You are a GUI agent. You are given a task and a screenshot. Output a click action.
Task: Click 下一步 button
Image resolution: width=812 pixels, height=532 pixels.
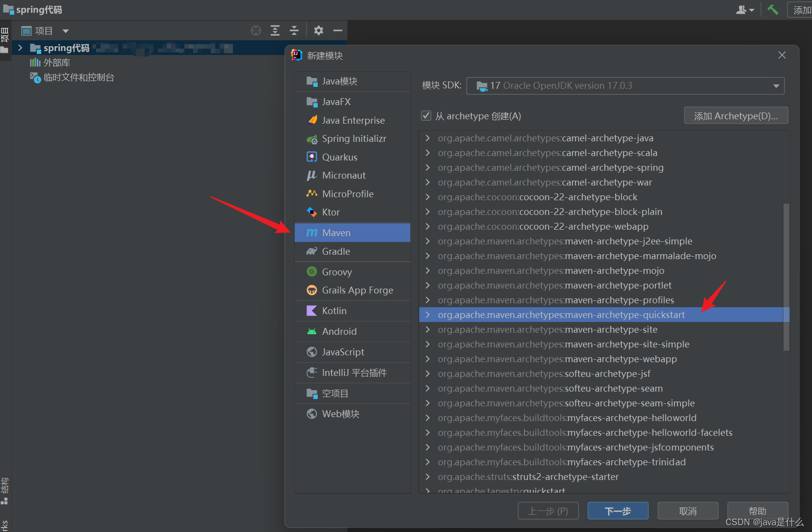point(618,511)
